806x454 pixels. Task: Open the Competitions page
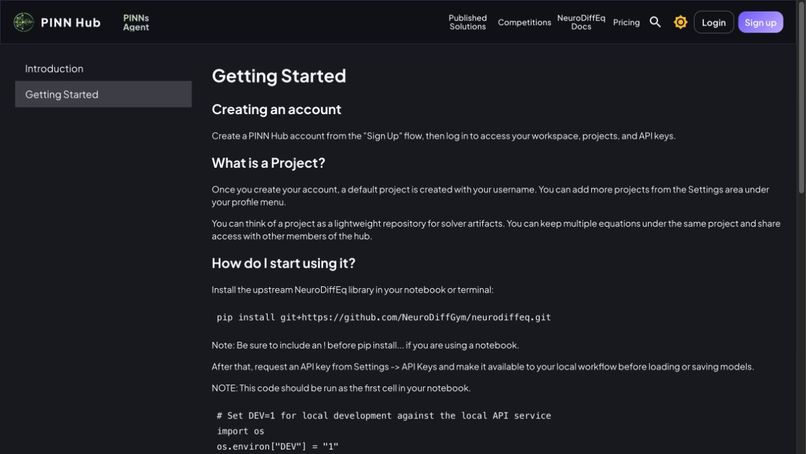point(524,22)
